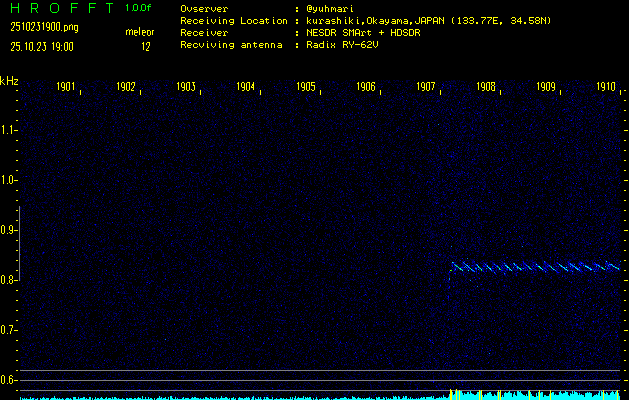The height and width of the screenshot is (400, 629).
Task: Click the 0.9 kHz frequency label
Action: pyautogui.click(x=7, y=230)
